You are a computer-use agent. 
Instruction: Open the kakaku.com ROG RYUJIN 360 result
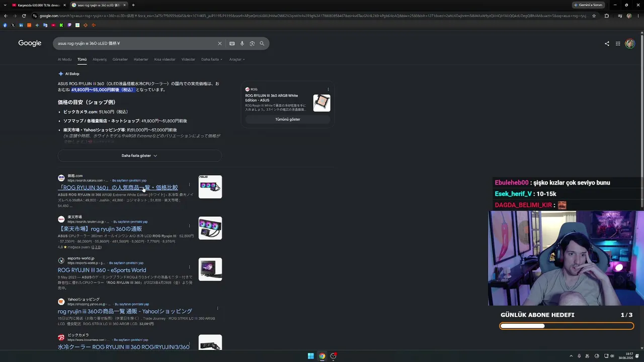click(x=118, y=188)
